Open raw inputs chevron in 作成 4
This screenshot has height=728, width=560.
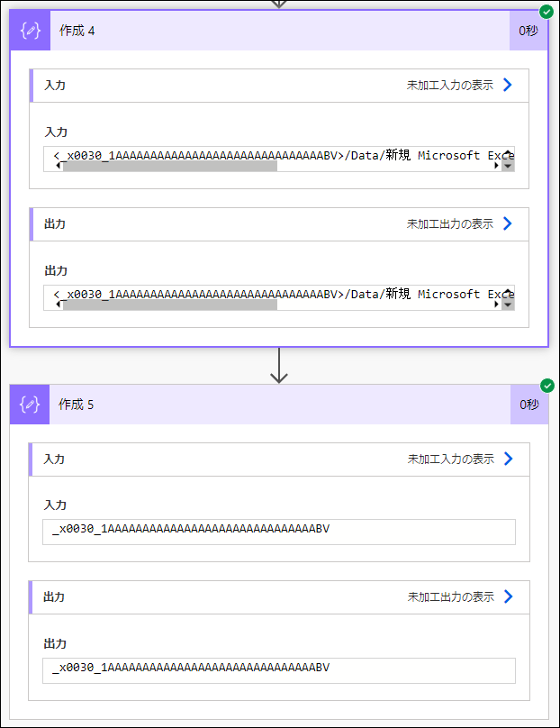pyautogui.click(x=508, y=85)
